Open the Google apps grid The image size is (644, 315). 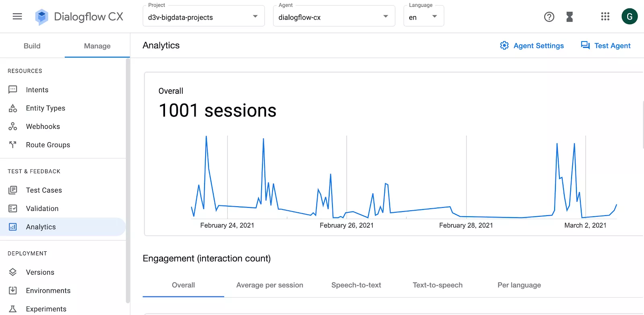(605, 17)
